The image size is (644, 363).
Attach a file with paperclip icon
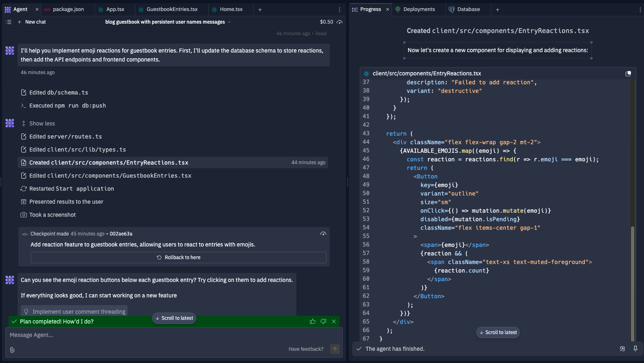12,350
